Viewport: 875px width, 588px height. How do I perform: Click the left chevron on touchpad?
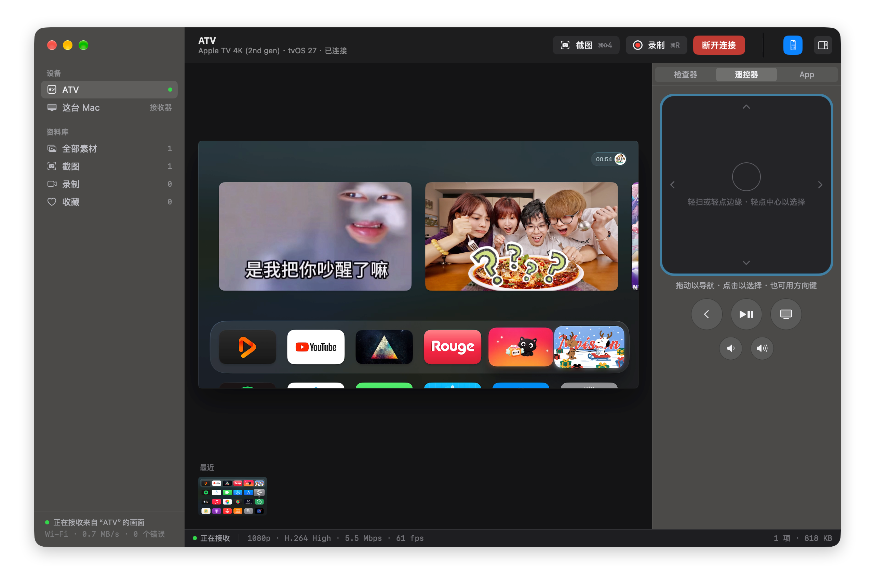[672, 185]
